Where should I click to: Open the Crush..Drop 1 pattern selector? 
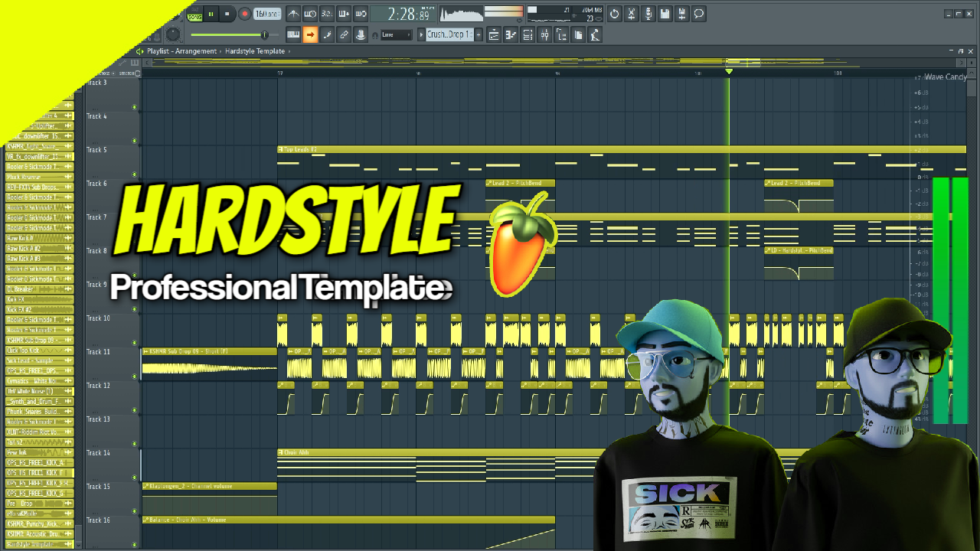pos(452,34)
